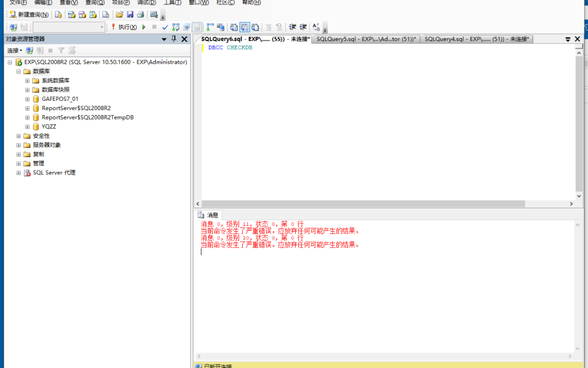Click the Increase Indent icon
The image size is (588, 368).
click(x=303, y=27)
